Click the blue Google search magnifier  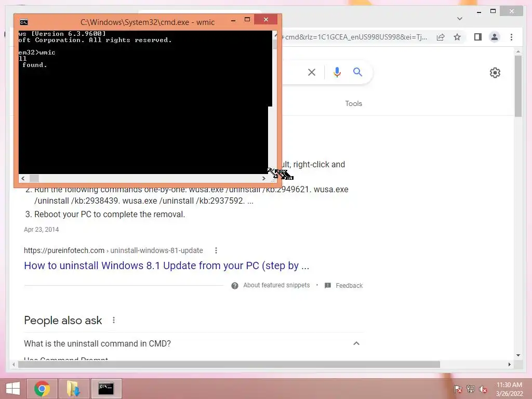click(x=357, y=72)
